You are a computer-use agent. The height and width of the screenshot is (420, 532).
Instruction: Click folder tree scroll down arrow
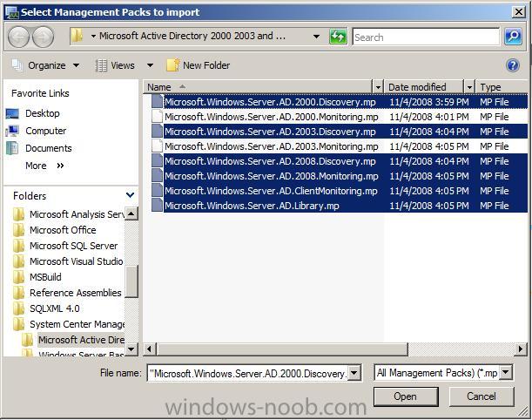pos(131,349)
